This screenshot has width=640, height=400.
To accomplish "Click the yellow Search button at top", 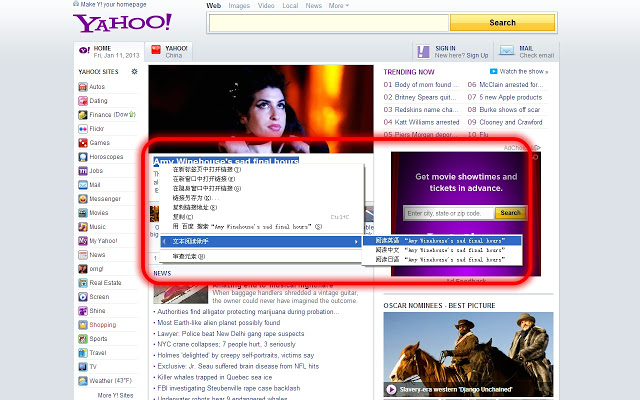I will [502, 22].
